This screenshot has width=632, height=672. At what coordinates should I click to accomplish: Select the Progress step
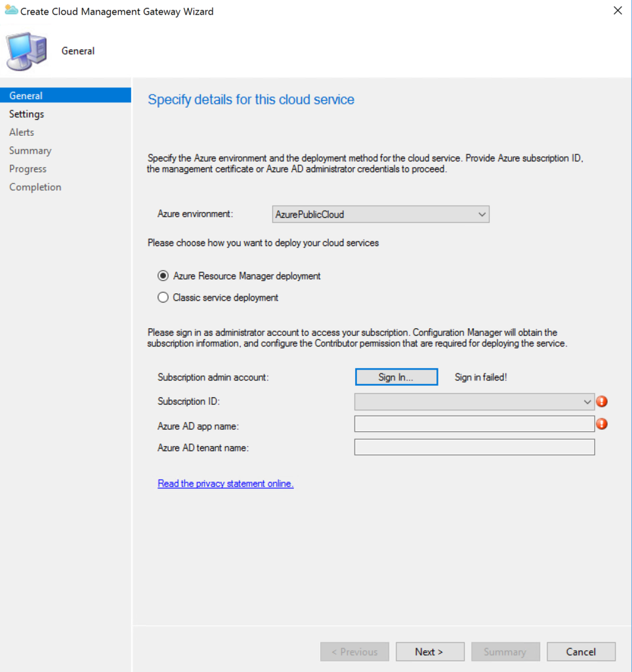(x=28, y=169)
